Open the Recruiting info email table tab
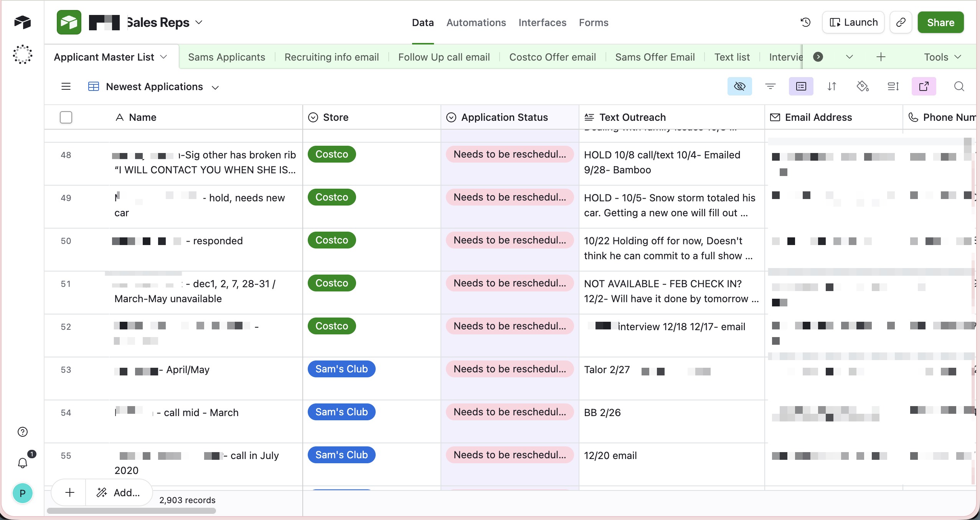This screenshot has width=980, height=520. [332, 57]
